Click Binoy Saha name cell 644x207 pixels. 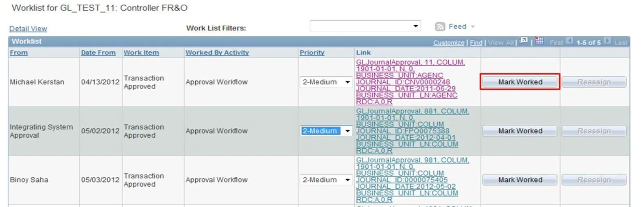[x=29, y=180]
